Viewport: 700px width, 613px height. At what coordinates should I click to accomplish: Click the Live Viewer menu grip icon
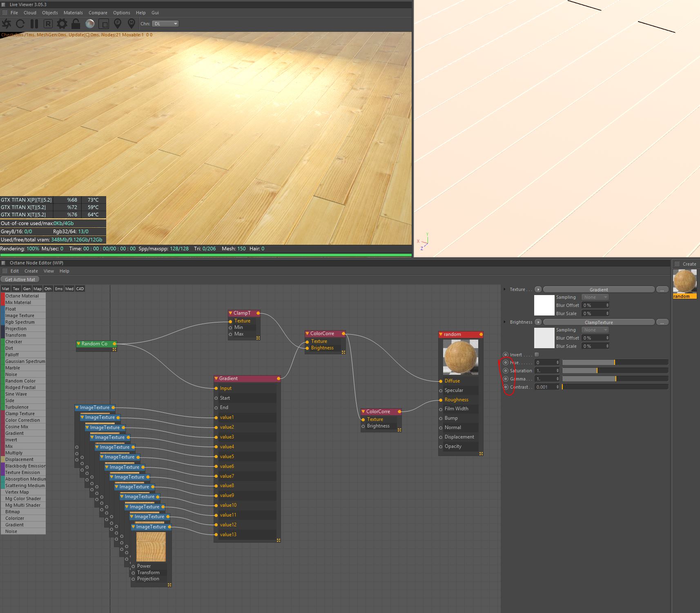pyautogui.click(x=4, y=13)
